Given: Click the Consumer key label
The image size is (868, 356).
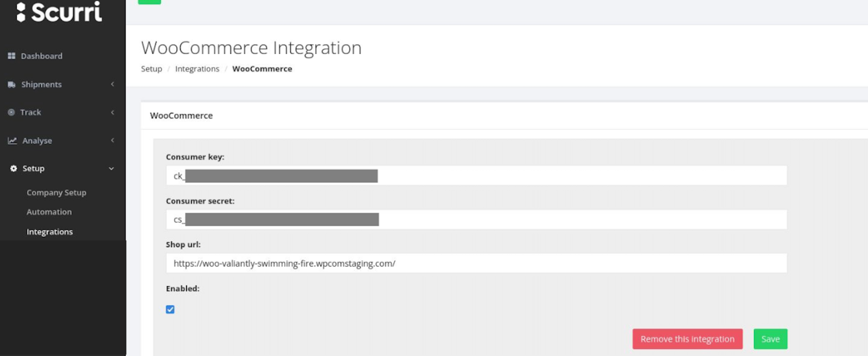Looking at the screenshot, I should 195,157.
